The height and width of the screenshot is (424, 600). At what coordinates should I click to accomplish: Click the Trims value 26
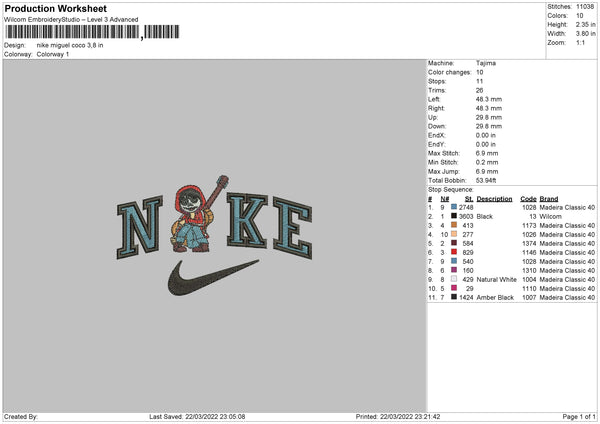(x=479, y=90)
